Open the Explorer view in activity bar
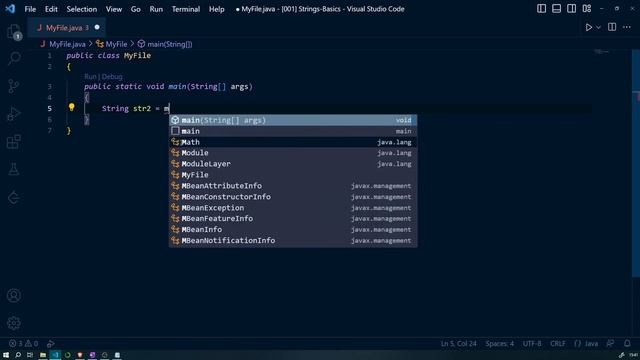 13,31
